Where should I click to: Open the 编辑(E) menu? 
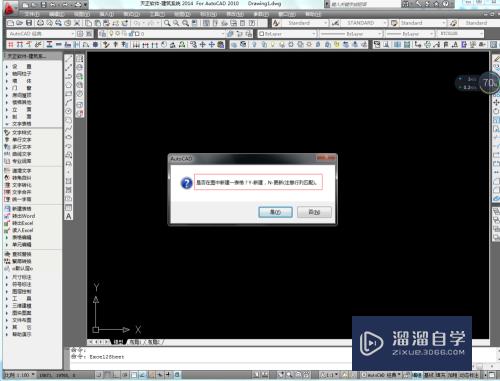(56, 14)
